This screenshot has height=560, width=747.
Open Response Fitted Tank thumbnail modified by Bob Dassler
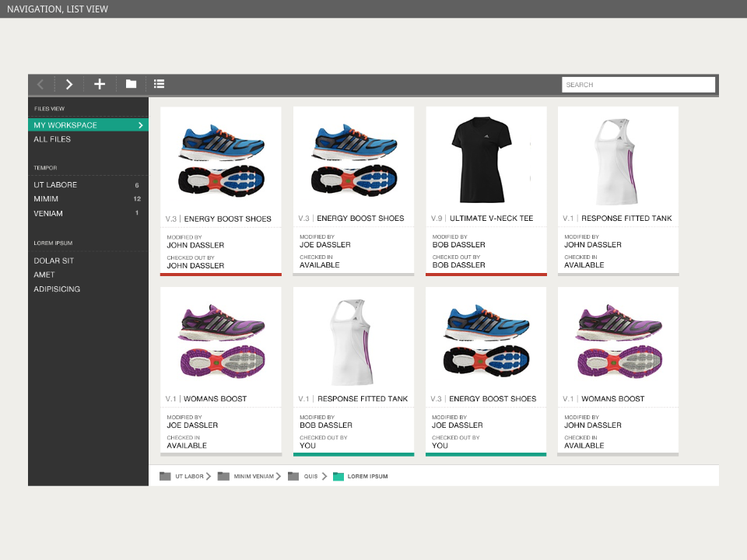[351, 342]
